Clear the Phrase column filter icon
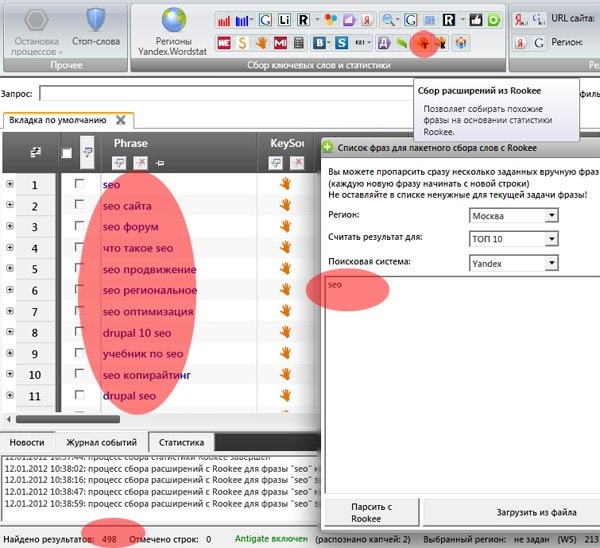This screenshot has width=600, height=548. (140, 163)
